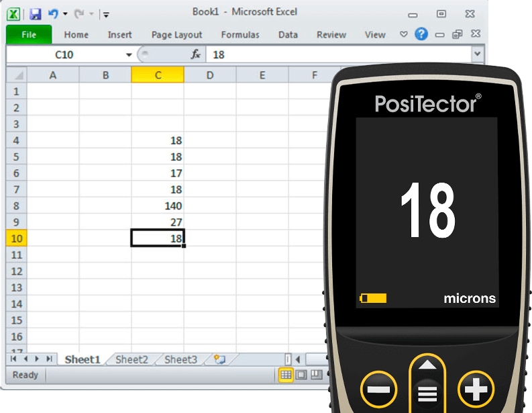Click the formula bar showing 18
The image size is (532, 413).
point(339,54)
